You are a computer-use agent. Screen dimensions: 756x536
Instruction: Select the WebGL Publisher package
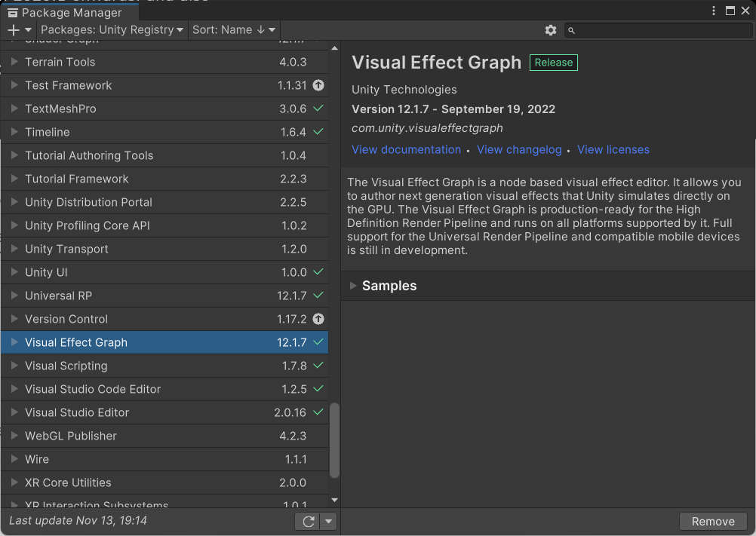click(164, 435)
